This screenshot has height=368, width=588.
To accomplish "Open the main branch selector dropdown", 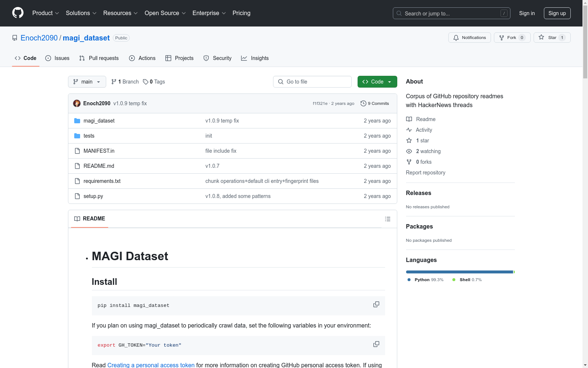I will point(87,82).
